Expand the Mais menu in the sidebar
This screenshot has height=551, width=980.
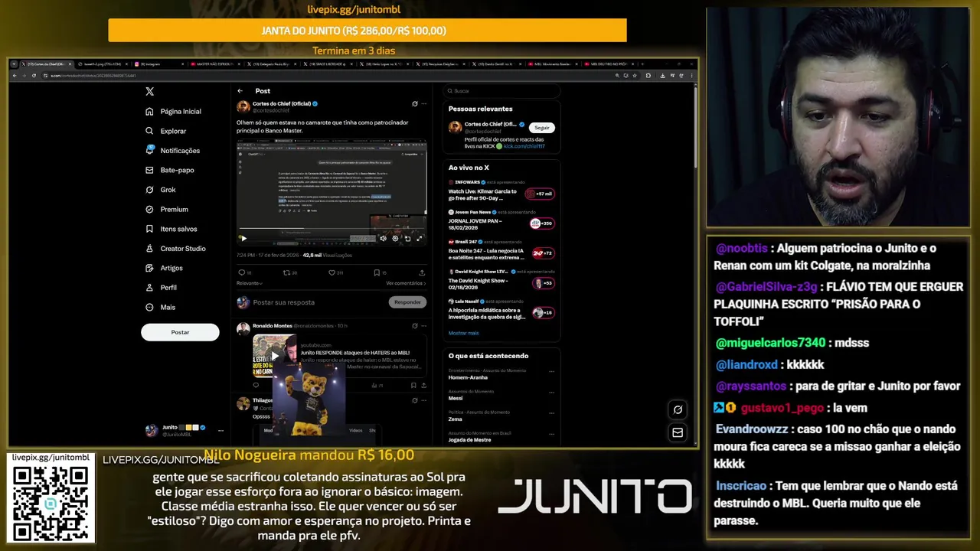pos(161,307)
